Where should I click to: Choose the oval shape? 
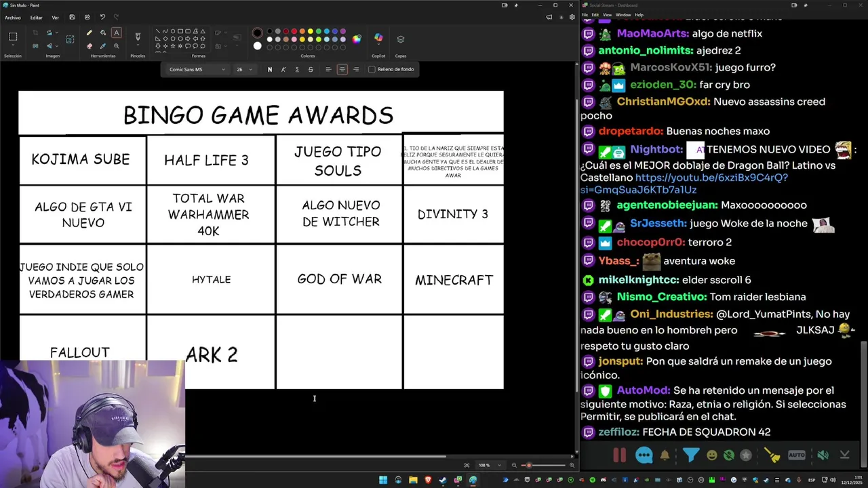pyautogui.click(x=173, y=31)
